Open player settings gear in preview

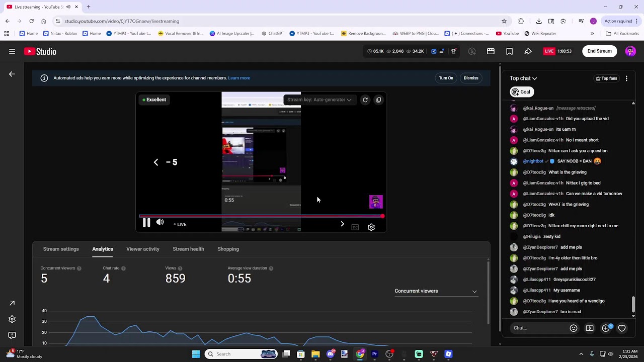tap(371, 227)
